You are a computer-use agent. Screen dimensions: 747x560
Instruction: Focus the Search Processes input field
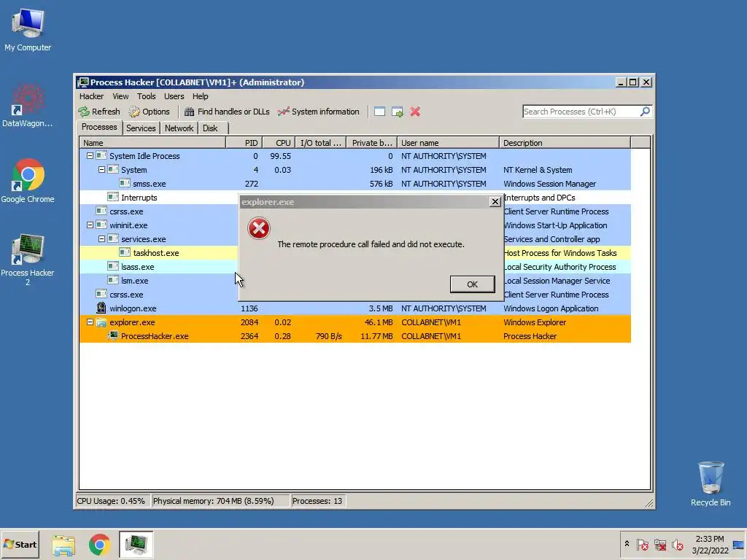581,112
